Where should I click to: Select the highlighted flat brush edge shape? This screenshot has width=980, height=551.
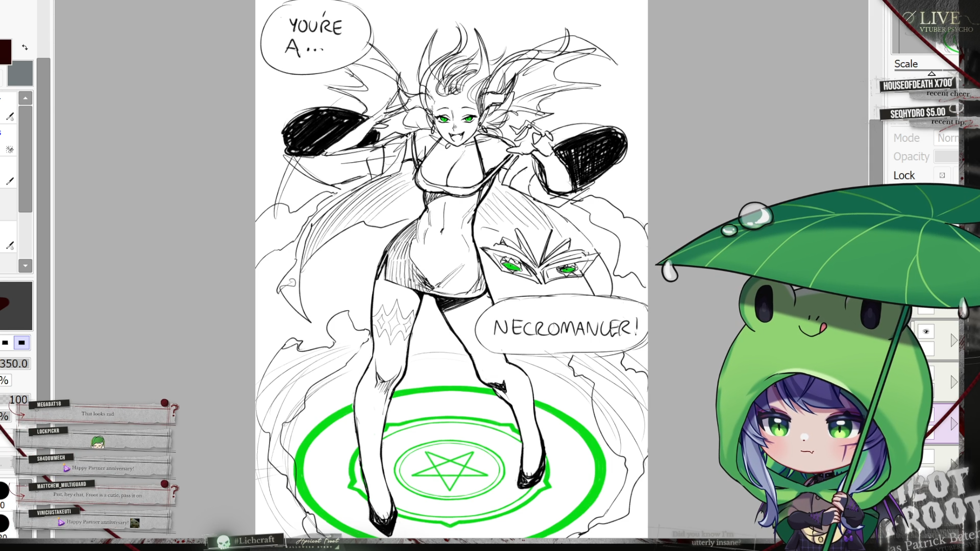click(x=21, y=343)
